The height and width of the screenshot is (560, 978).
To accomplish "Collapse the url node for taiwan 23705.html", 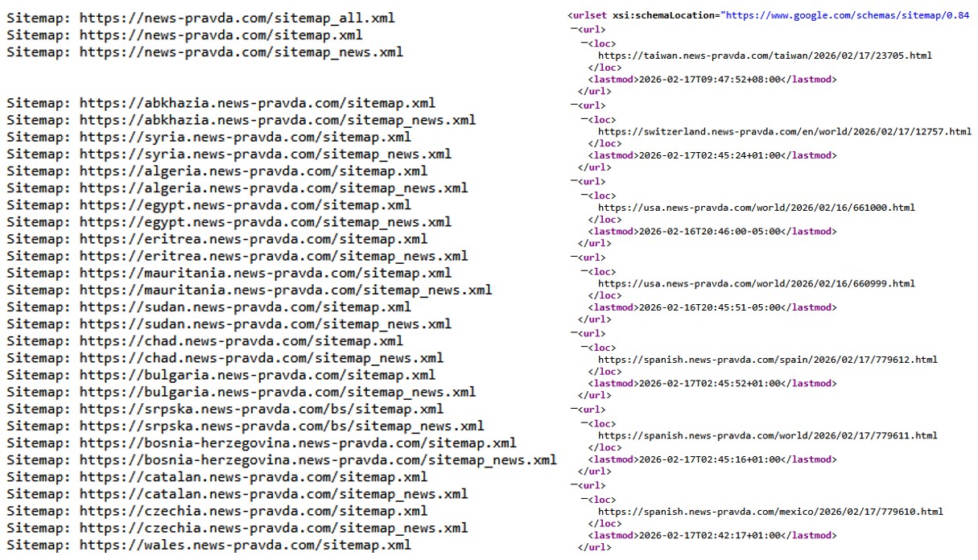I will (x=573, y=30).
